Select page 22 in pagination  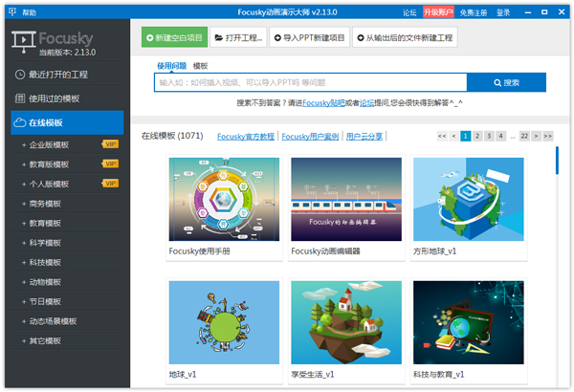pyautogui.click(x=524, y=136)
